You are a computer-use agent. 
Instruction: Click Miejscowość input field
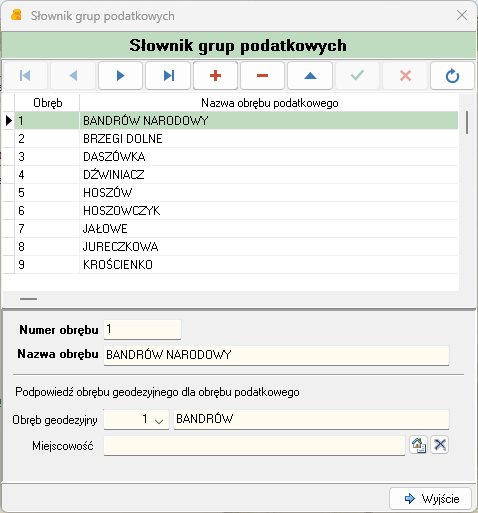click(x=254, y=445)
